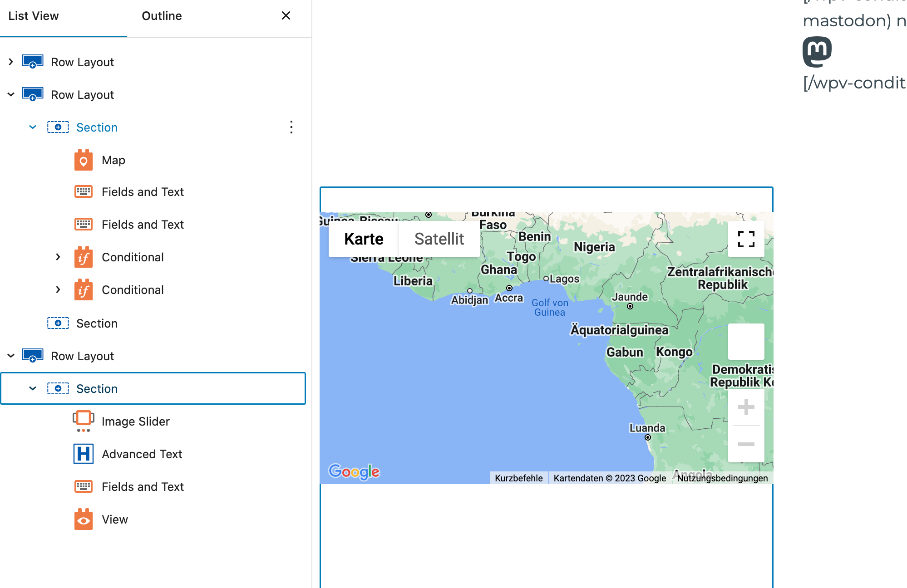Select the Advanced Text row label
This screenshot has height=588, width=907.
point(142,454)
